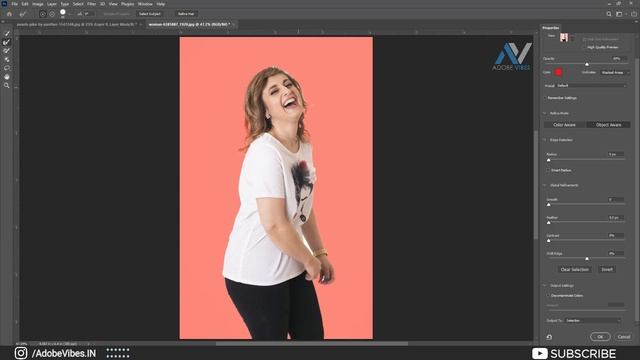
Task: Open the Layer menu
Action: point(52,4)
